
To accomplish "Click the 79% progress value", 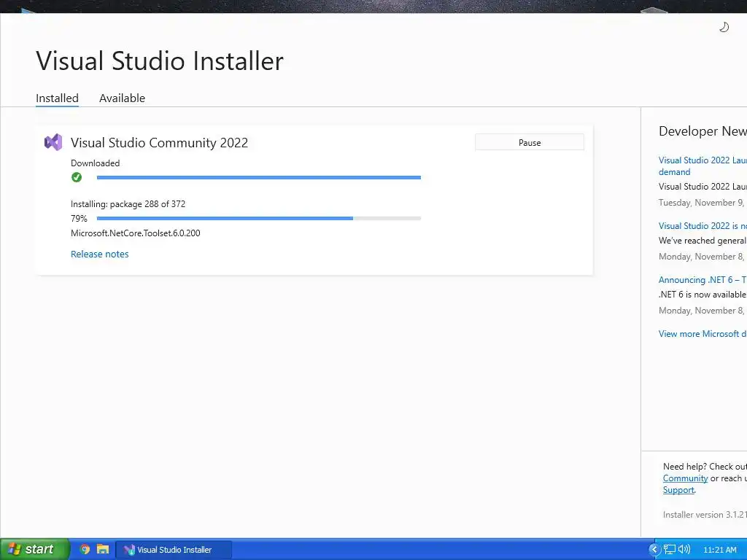I will coord(79,219).
